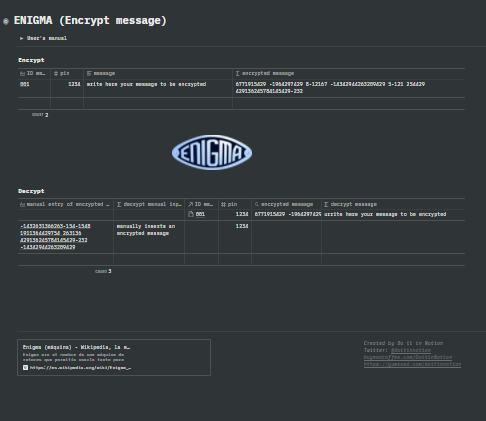Click the encrypted message rollup cell in the Decrypt first row
Screen dimensions: 486x421
(286, 215)
